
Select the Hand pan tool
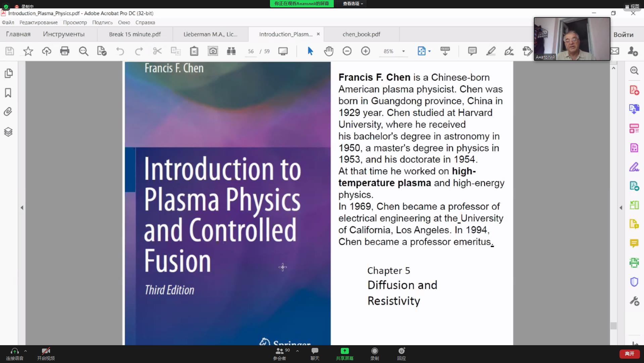[328, 51]
